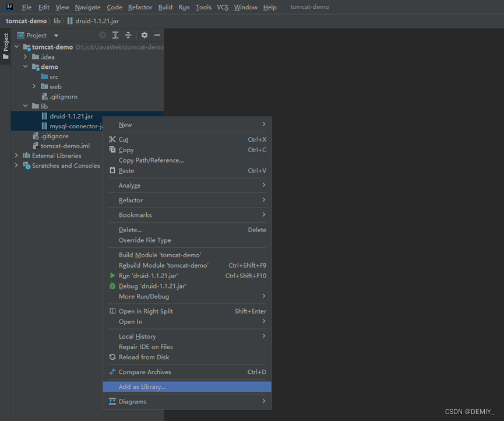
Task: Open the Navigate menu
Action: [88, 7]
